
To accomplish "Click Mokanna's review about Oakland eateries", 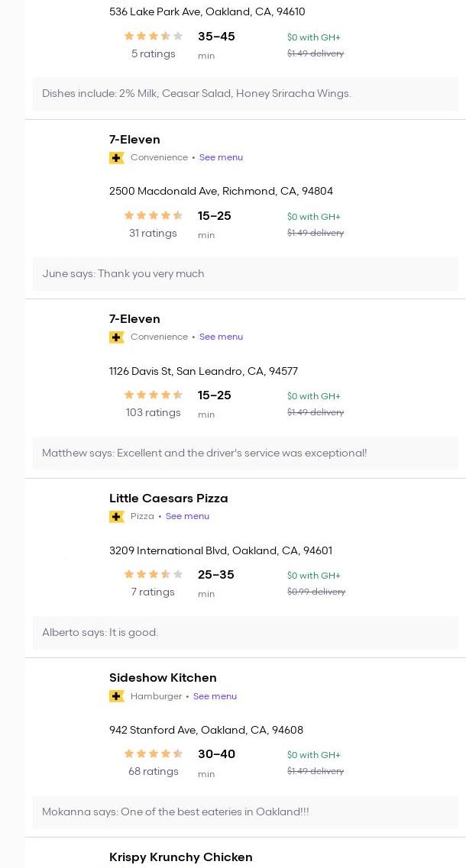I will 176,812.
